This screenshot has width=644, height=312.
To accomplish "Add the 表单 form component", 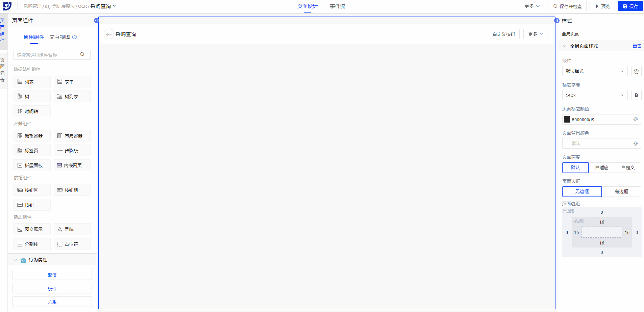I will [x=72, y=82].
